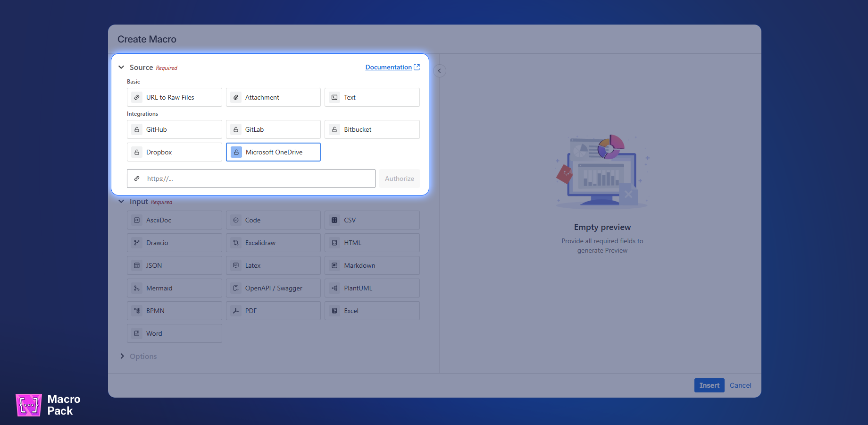Select PlantUML input type

point(372,288)
